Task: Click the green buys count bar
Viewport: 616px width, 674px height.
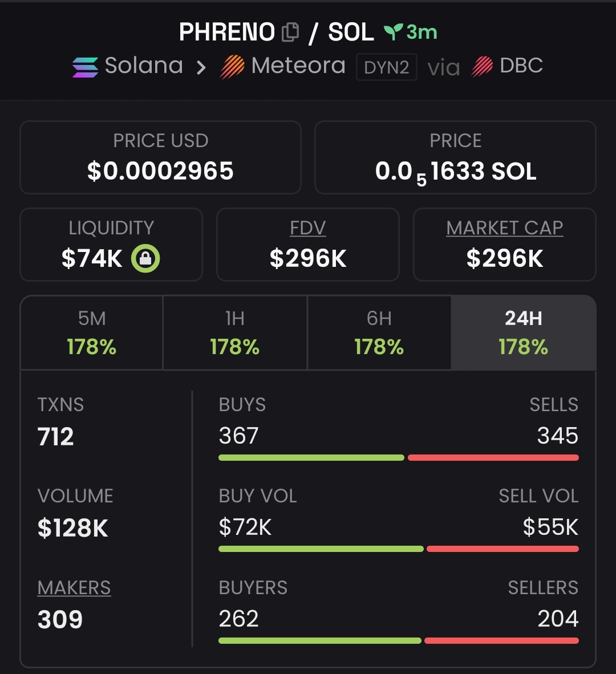Action: pyautogui.click(x=311, y=458)
